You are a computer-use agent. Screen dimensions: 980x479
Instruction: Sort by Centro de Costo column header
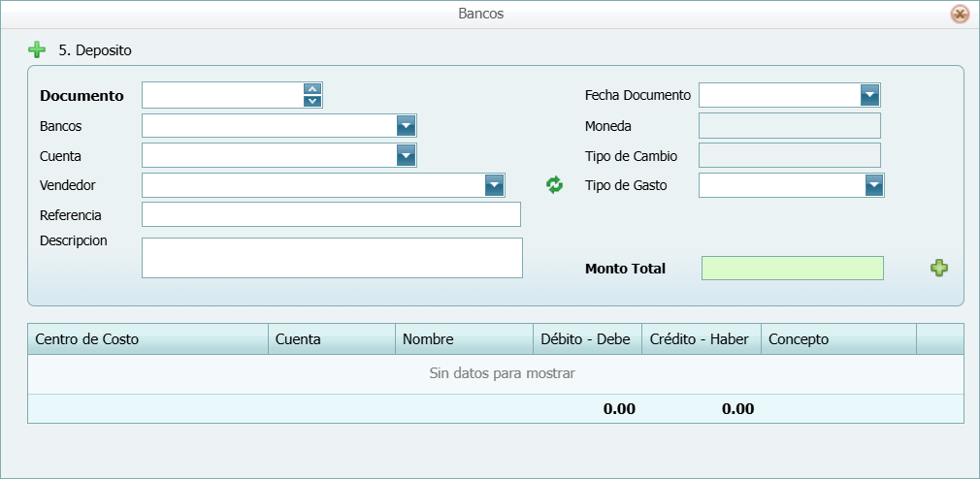pyautogui.click(x=147, y=339)
